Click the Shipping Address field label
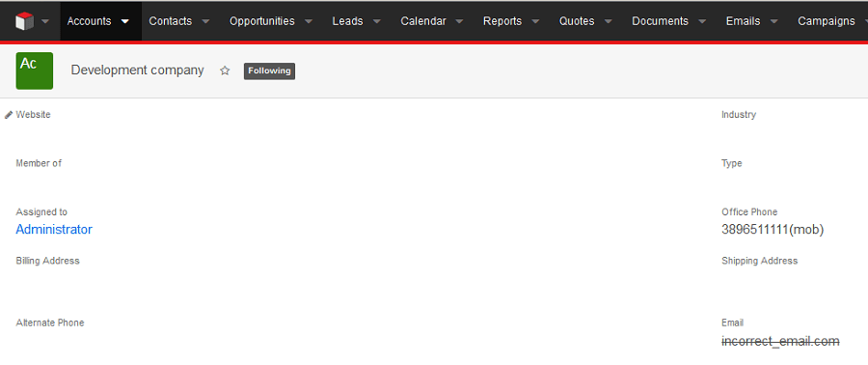The height and width of the screenshot is (365, 868). pos(760,261)
